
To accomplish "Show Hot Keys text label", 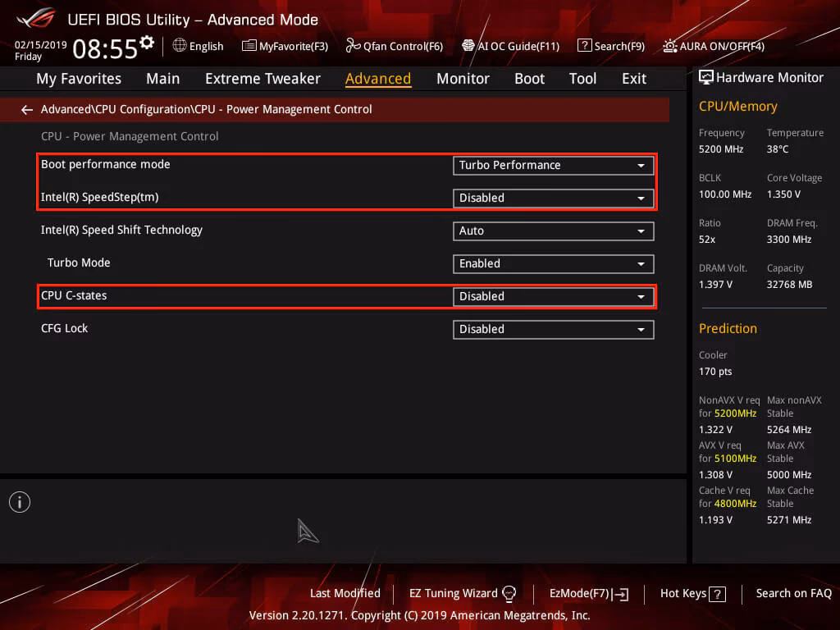I will 683,594.
